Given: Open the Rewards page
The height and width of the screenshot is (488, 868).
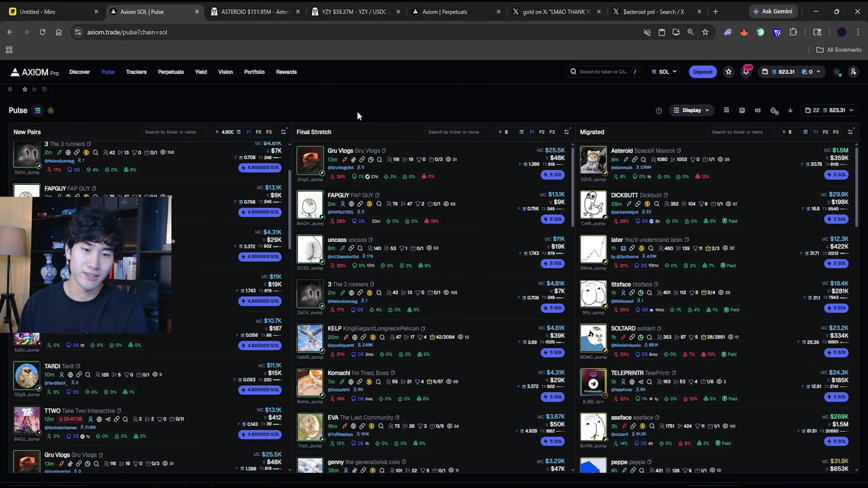Looking at the screenshot, I should 287,72.
